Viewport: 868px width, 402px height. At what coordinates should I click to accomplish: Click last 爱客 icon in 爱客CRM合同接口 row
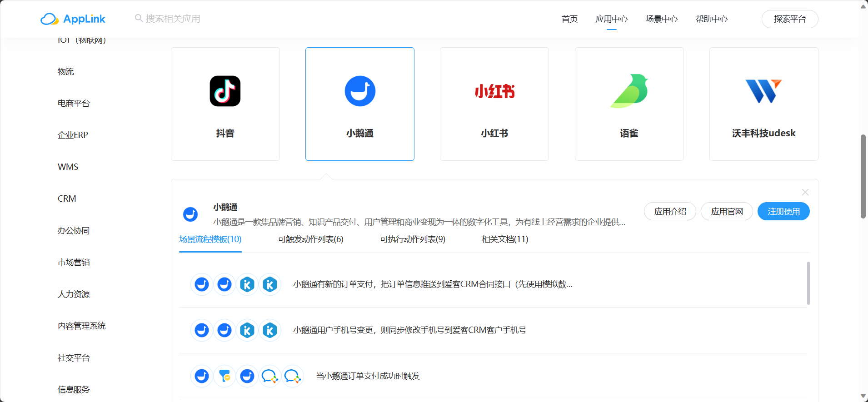coord(270,284)
